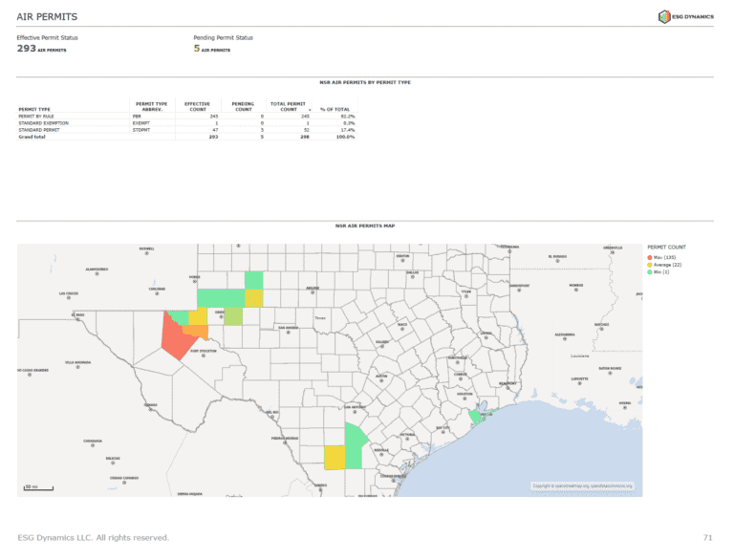Click the Fort Stockton city marker

(204, 355)
